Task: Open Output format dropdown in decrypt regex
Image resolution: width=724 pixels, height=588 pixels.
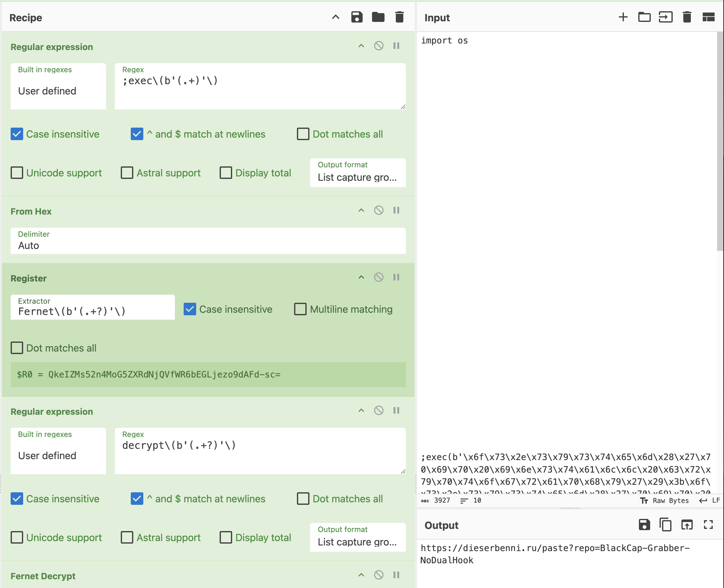Action: 358,538
